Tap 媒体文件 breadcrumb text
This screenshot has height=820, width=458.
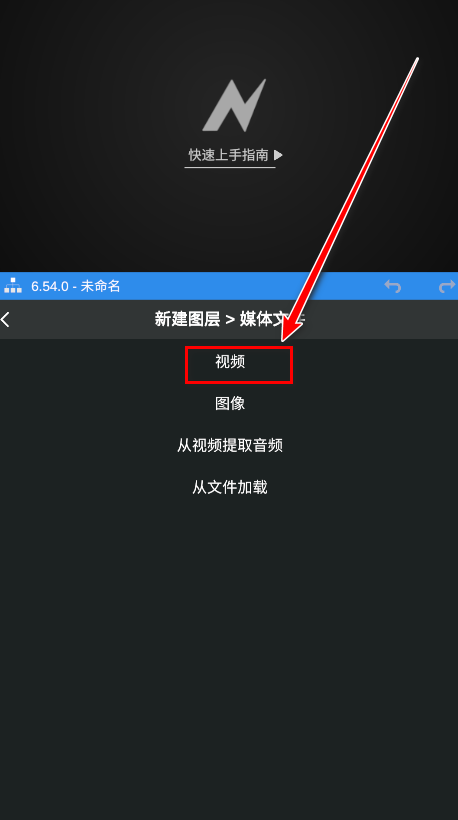tap(272, 319)
